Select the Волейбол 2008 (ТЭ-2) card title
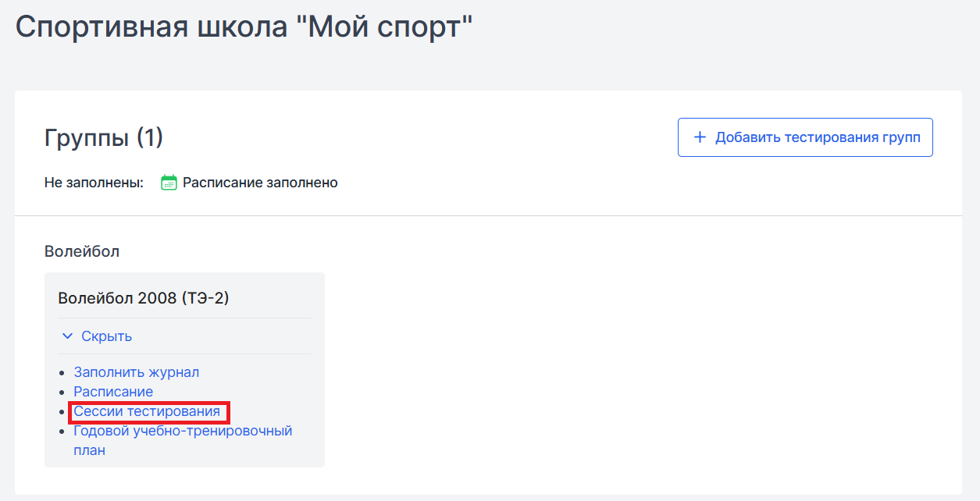The height and width of the screenshot is (501, 980). [x=144, y=298]
